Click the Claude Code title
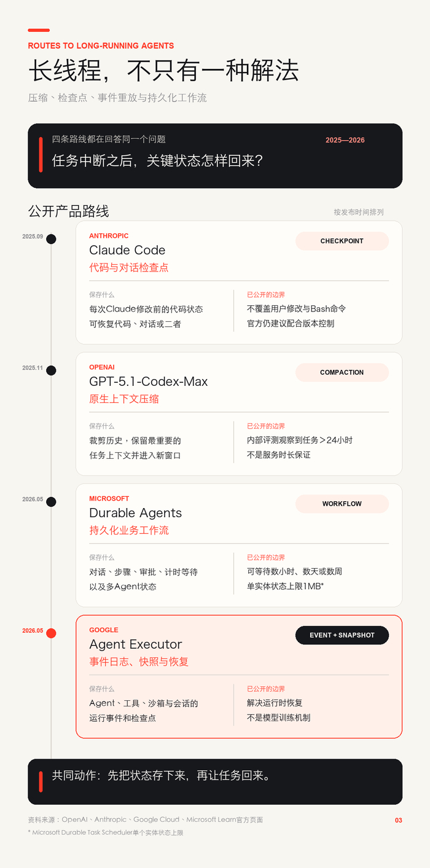This screenshot has width=430, height=868. [x=127, y=250]
